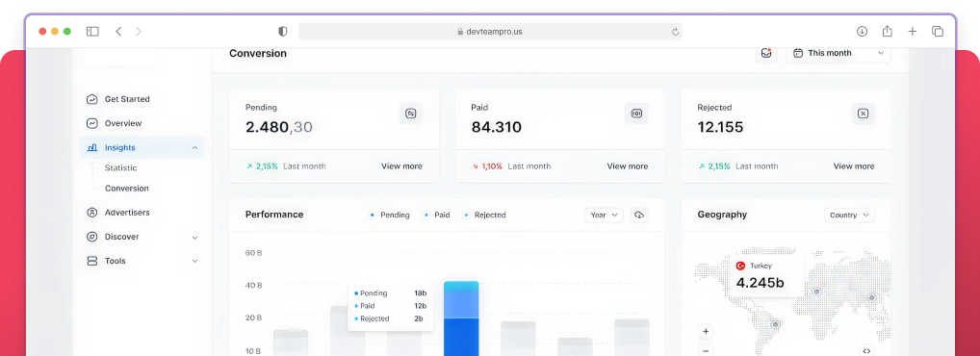Click the 84.310 paid value
The image size is (980, 356).
tap(496, 127)
